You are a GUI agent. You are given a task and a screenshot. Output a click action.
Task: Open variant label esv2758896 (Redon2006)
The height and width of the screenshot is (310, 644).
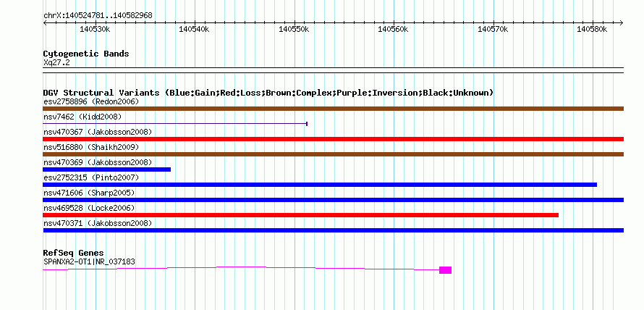pyautogui.click(x=91, y=101)
